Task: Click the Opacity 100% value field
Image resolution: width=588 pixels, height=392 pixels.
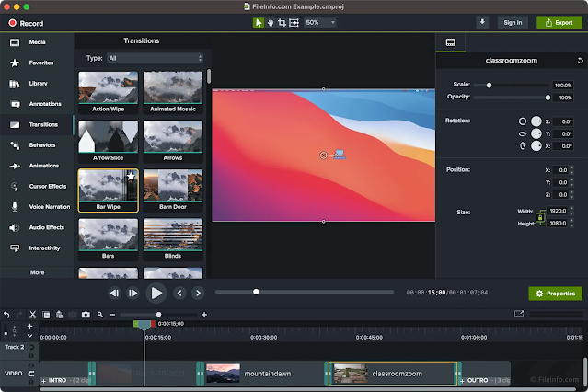Action: click(x=562, y=98)
